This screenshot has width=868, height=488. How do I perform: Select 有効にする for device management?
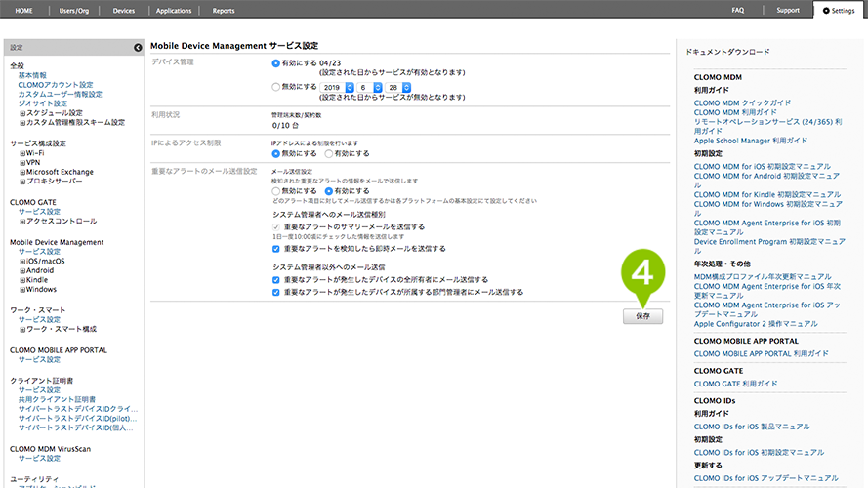click(x=275, y=63)
